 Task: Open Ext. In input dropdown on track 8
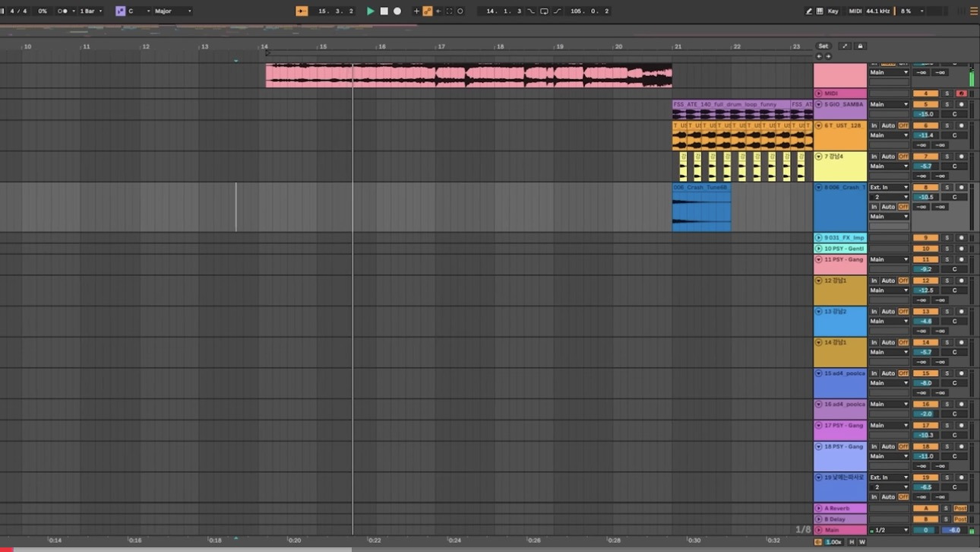click(889, 187)
